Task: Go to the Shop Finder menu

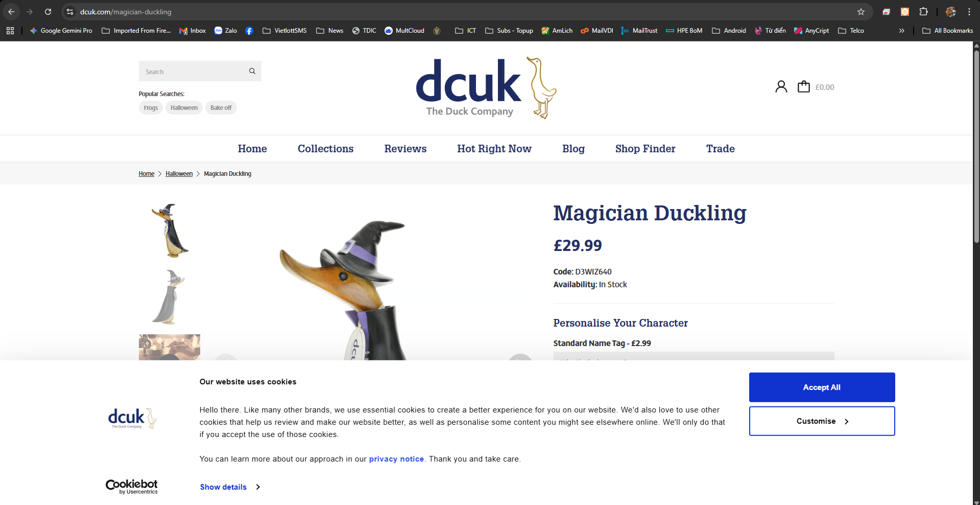Action: (x=645, y=149)
